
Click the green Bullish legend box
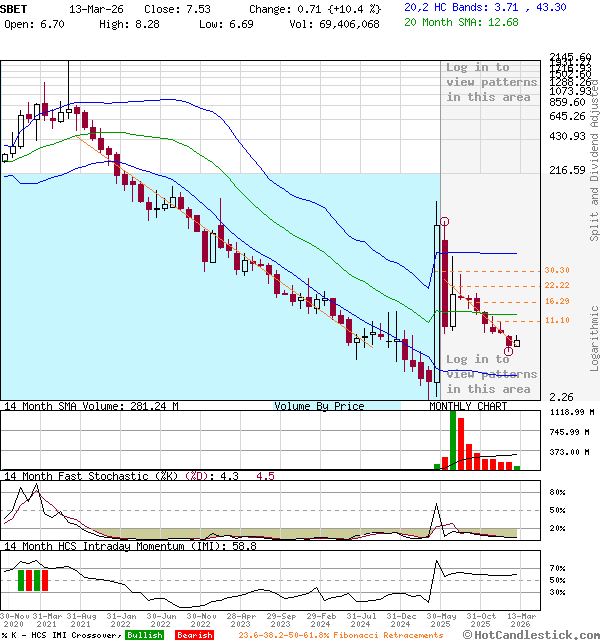(145, 634)
